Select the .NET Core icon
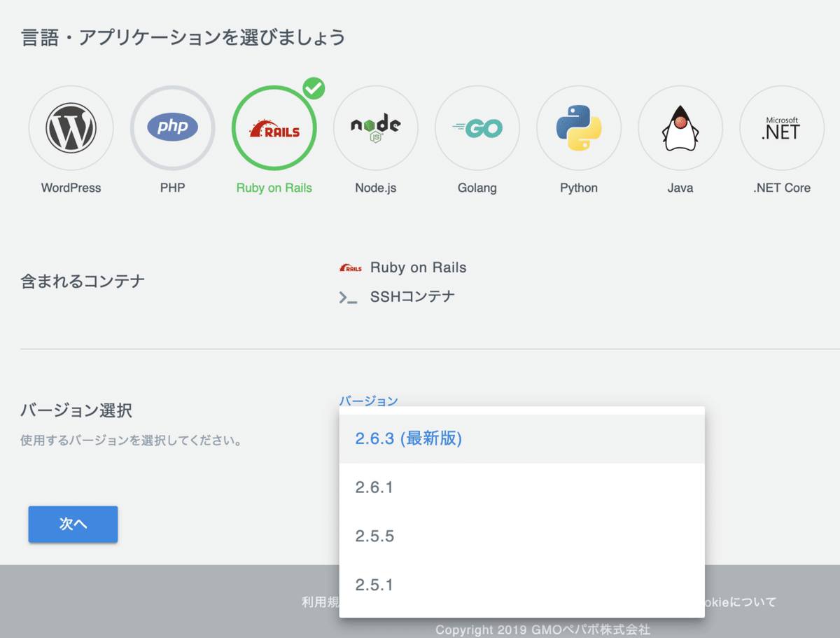Screen dimensions: 840x638 [781, 127]
